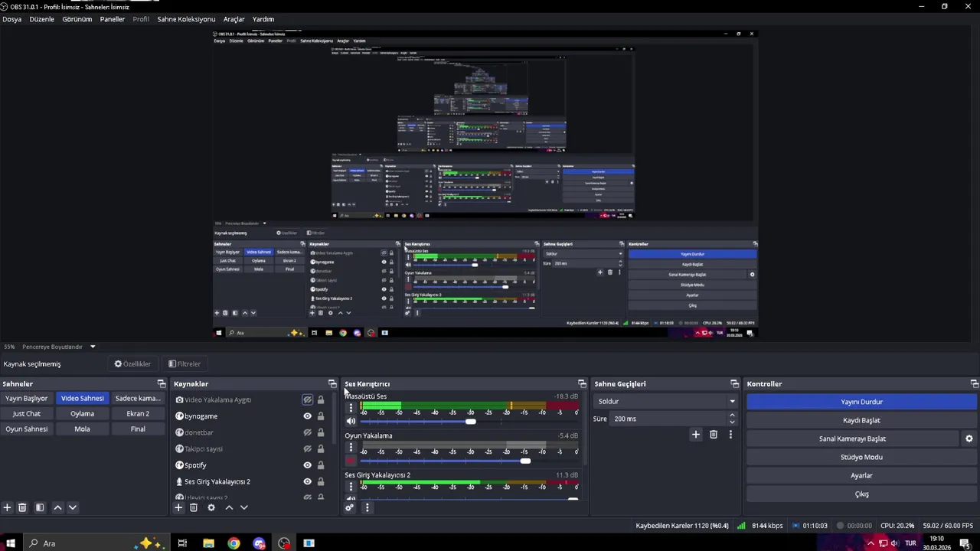Screen dimensions: 980x551
Task: Open advanced audio properties gears in Ses Karıştırıcı
Action: [350, 507]
